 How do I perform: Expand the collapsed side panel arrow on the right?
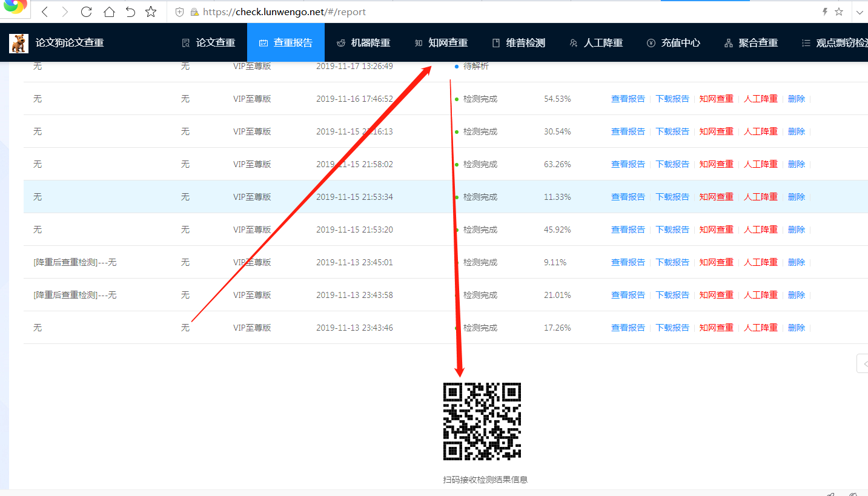(863, 363)
